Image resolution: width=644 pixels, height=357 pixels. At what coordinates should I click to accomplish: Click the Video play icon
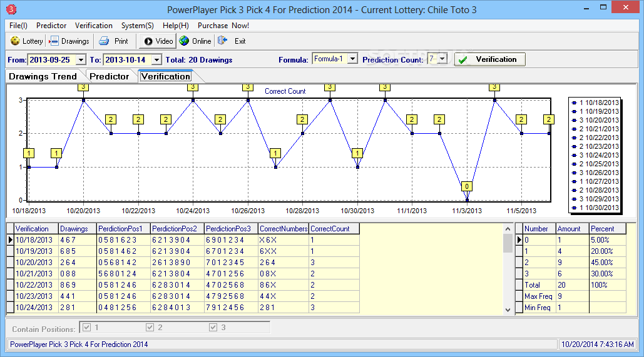click(148, 41)
